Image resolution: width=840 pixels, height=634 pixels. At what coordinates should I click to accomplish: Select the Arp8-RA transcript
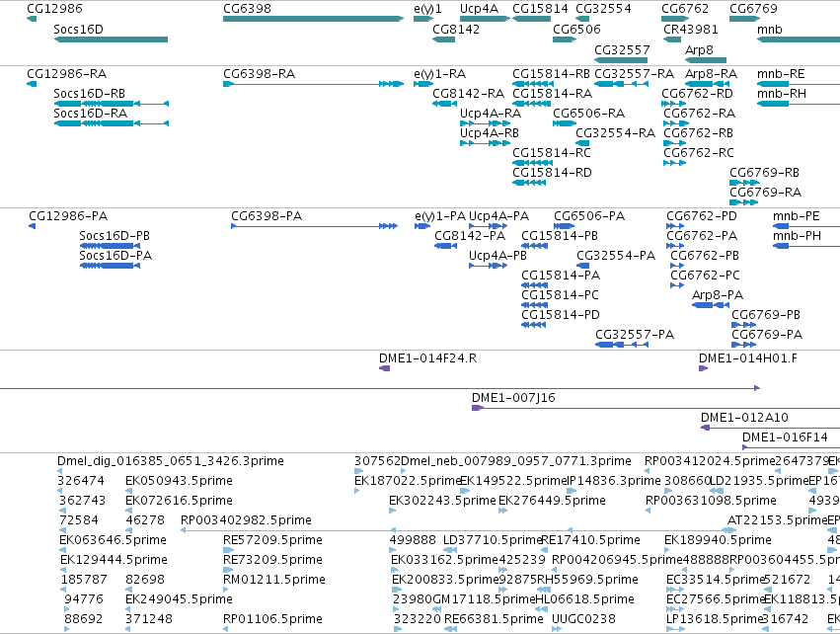pos(707,84)
